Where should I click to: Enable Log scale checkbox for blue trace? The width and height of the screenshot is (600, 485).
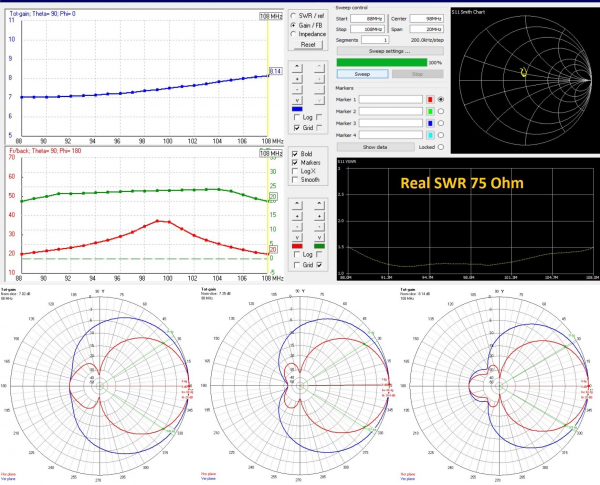click(x=297, y=117)
